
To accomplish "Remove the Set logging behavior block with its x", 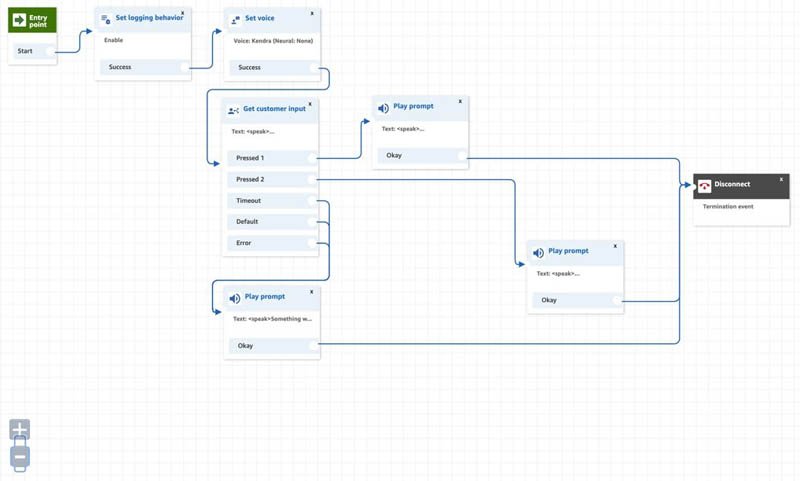I will tap(183, 13).
